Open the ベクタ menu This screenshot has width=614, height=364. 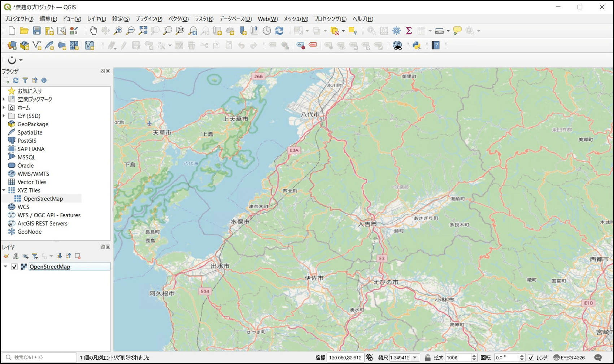[178, 19]
